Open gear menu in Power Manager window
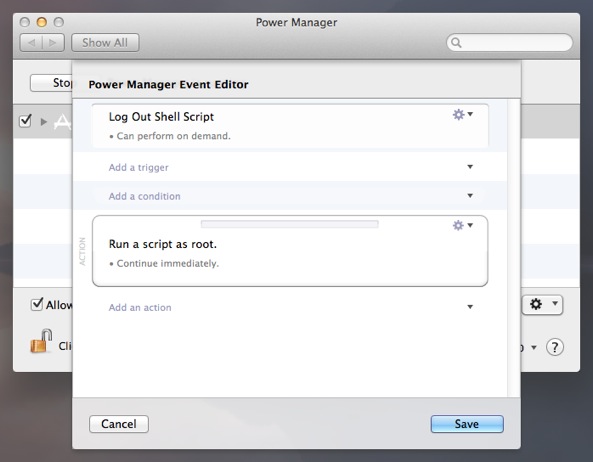The width and height of the screenshot is (593, 462). (542, 304)
